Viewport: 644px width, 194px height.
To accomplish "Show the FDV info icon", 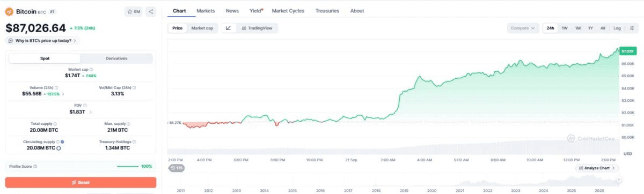I will [85, 106].
